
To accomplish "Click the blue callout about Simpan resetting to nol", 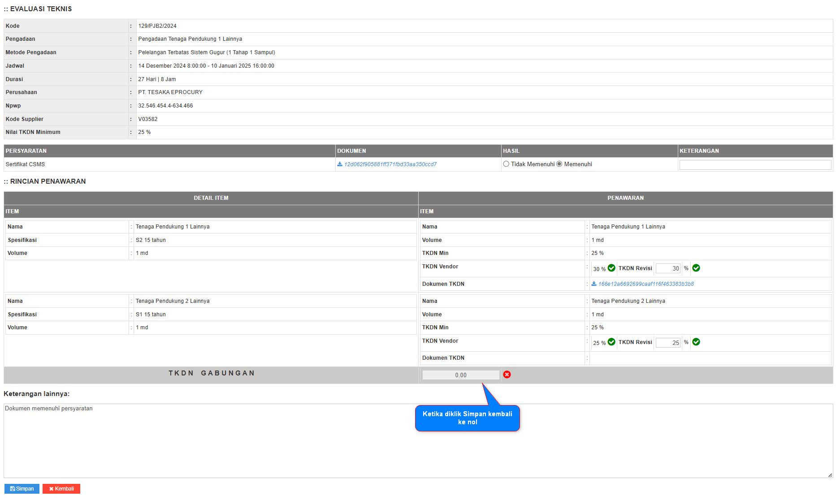I will 467,418.
